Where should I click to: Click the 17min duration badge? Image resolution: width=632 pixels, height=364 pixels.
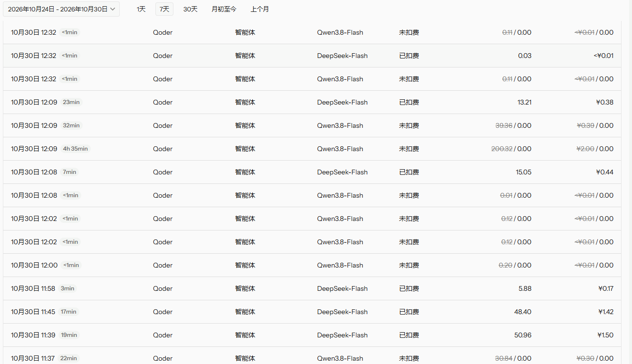tap(69, 312)
